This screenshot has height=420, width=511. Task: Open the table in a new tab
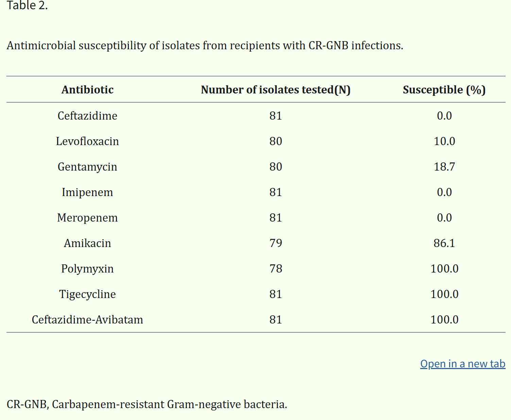(x=462, y=364)
